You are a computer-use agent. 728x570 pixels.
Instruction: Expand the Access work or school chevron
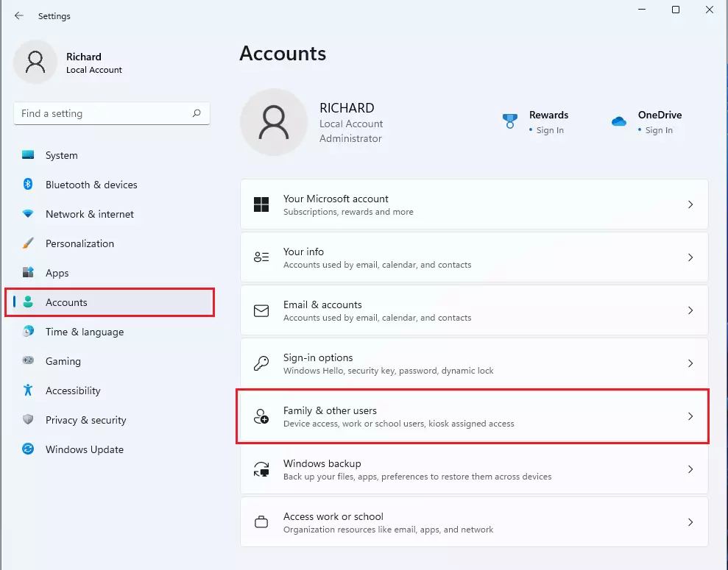tap(690, 521)
